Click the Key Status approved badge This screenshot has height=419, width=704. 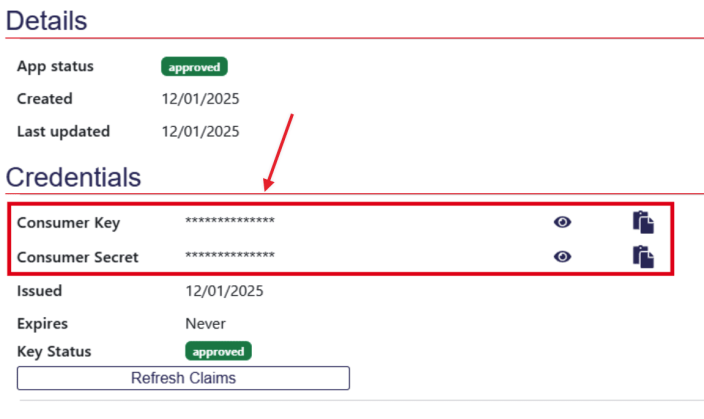tap(218, 351)
